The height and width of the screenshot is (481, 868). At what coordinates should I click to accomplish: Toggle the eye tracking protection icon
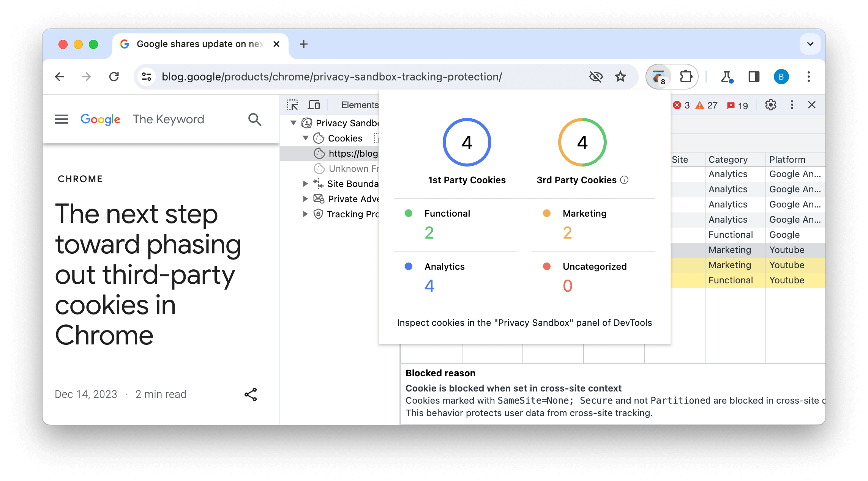(597, 76)
